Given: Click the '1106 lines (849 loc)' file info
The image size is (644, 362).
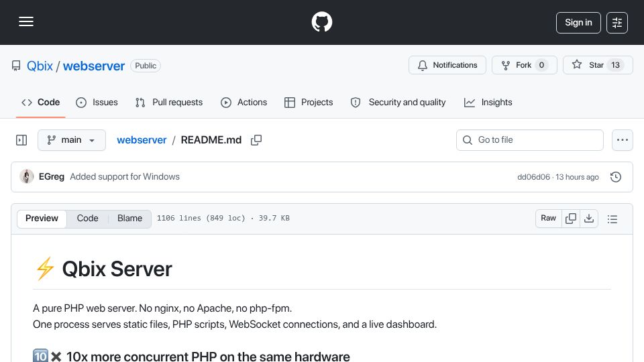Looking at the screenshot, I should tap(223, 219).
